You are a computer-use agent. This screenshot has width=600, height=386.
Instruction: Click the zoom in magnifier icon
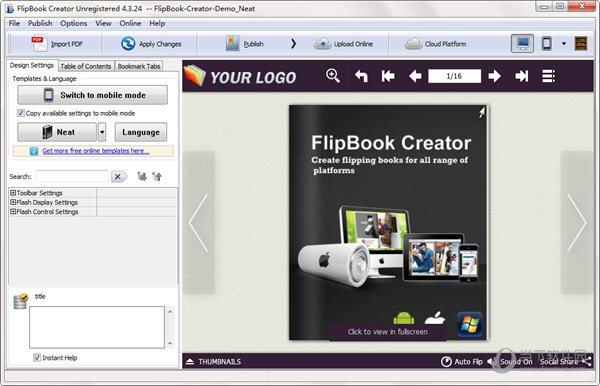333,76
